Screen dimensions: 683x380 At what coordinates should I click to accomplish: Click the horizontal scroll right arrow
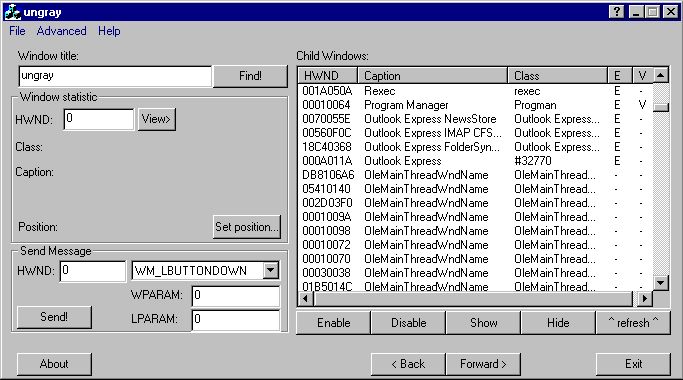point(645,299)
